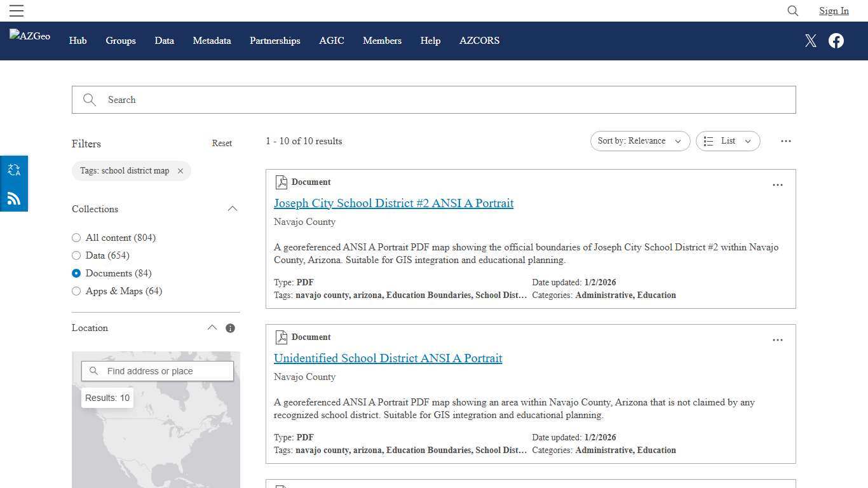Collapse the Collections filter section
The width and height of the screenshot is (868, 488).
pos(233,209)
